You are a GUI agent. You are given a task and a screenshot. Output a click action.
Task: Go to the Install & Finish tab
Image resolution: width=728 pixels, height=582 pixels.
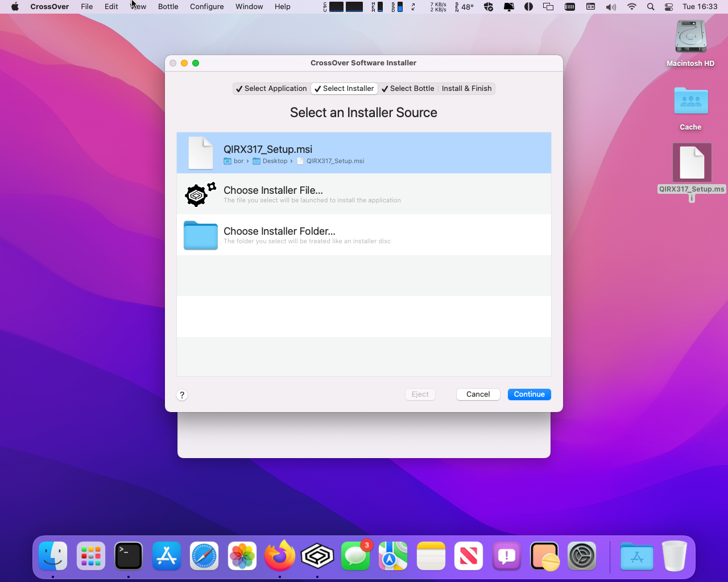(466, 89)
